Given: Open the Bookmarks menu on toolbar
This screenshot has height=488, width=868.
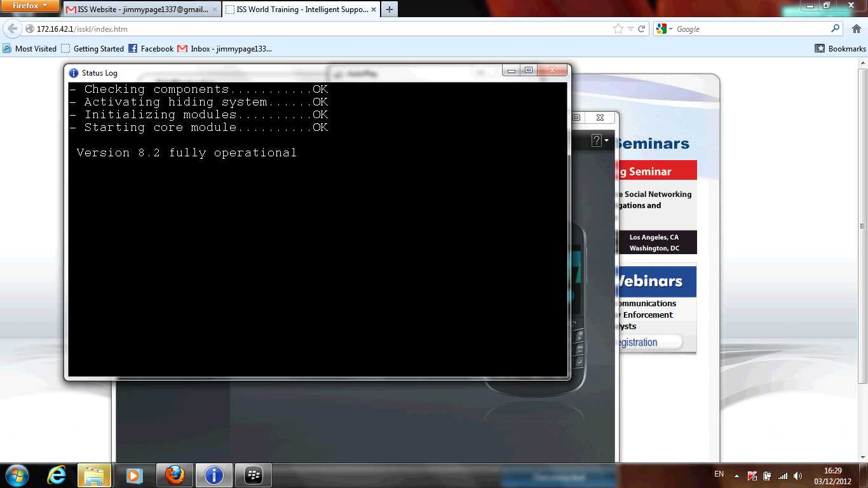Looking at the screenshot, I should pos(840,49).
